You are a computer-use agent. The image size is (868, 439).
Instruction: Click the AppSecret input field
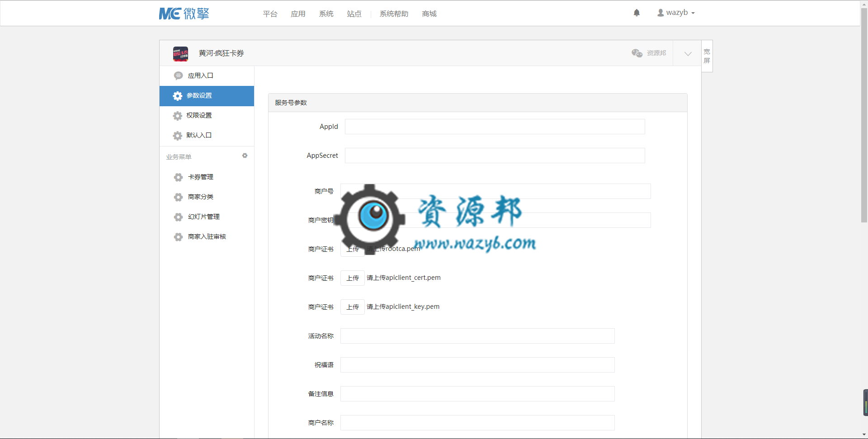tap(495, 156)
